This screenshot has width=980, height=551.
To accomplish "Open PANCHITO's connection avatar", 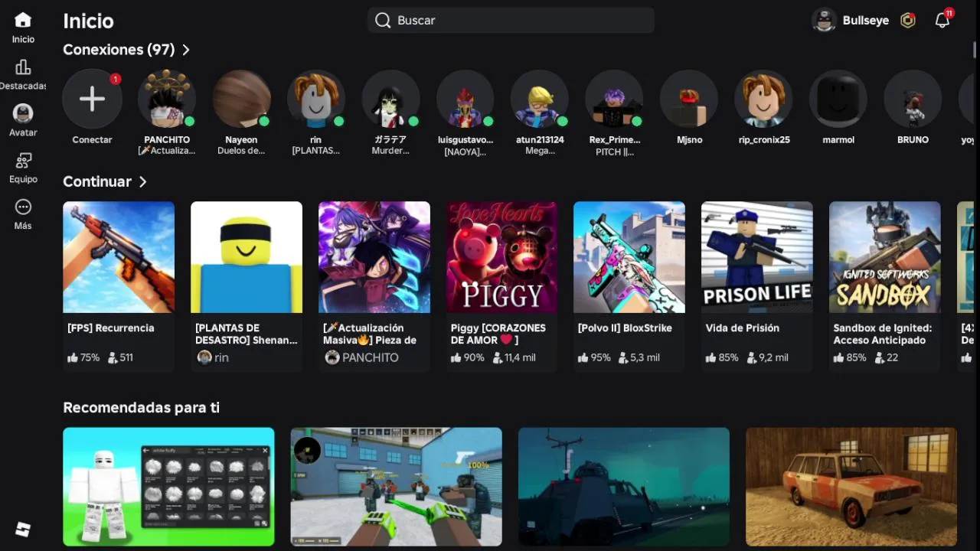I will (167, 99).
